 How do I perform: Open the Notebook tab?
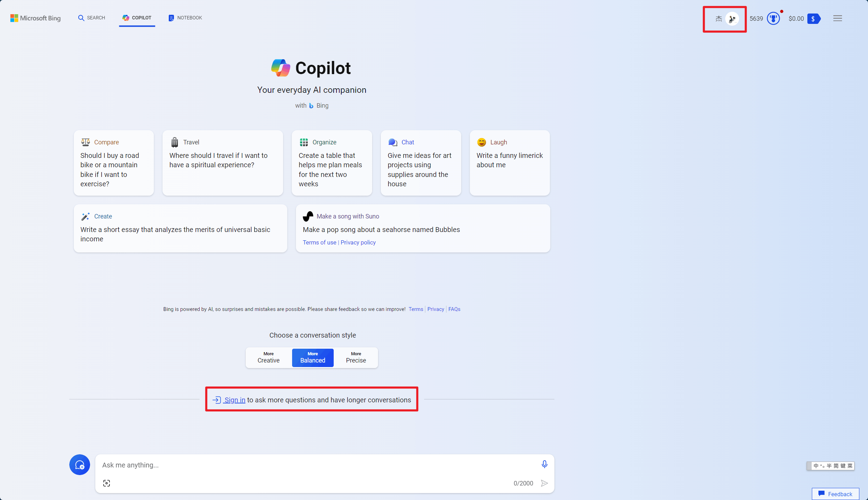pos(185,18)
